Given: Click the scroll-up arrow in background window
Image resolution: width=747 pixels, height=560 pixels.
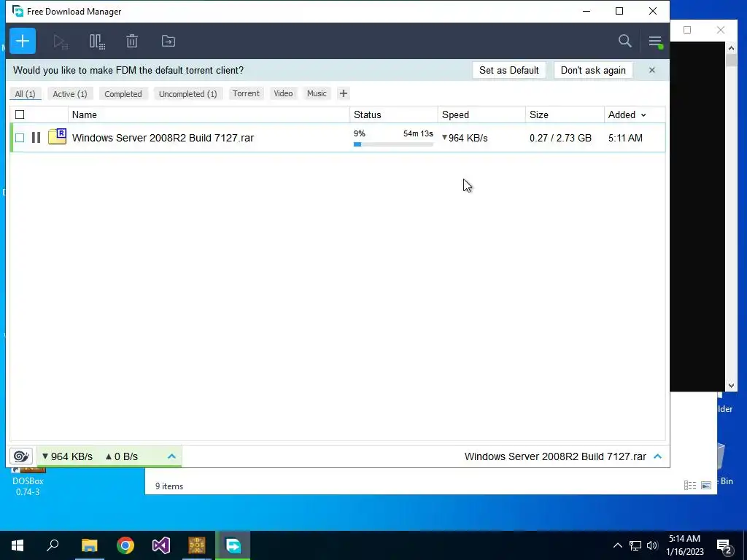Looking at the screenshot, I should tap(731, 47).
